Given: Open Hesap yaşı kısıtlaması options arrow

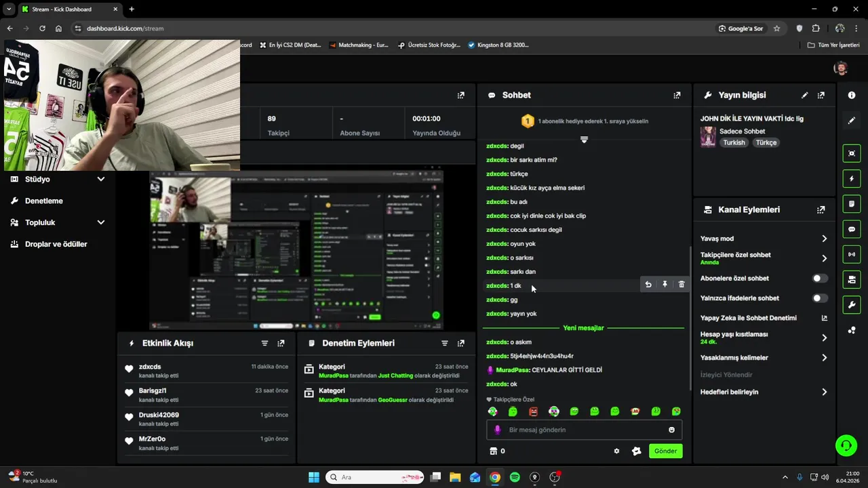Looking at the screenshot, I should coord(825,338).
